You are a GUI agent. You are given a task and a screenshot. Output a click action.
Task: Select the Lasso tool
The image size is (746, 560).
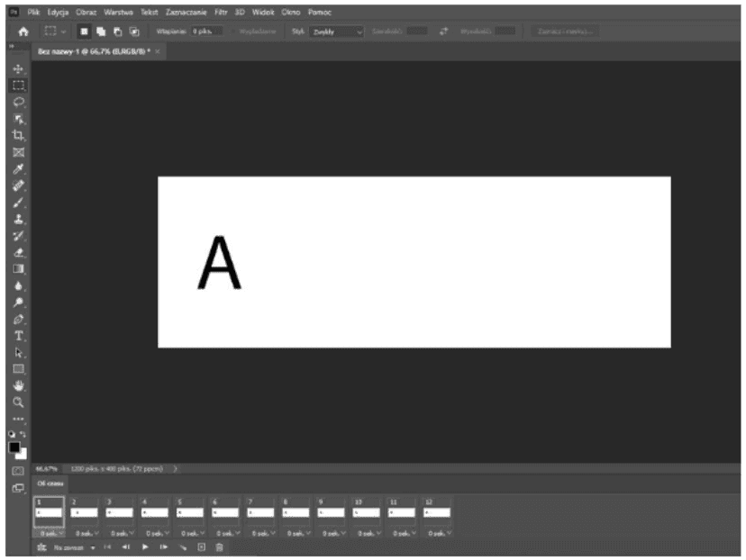coord(18,103)
